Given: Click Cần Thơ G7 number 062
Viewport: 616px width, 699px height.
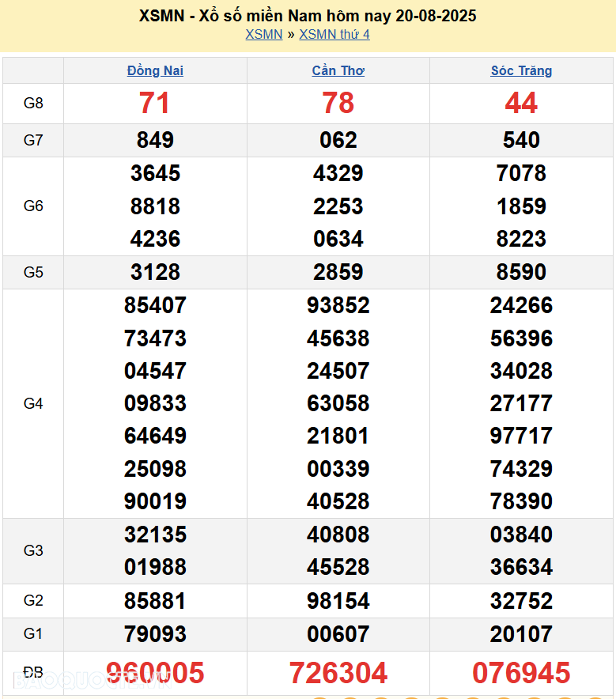Looking at the screenshot, I should tap(338, 140).
